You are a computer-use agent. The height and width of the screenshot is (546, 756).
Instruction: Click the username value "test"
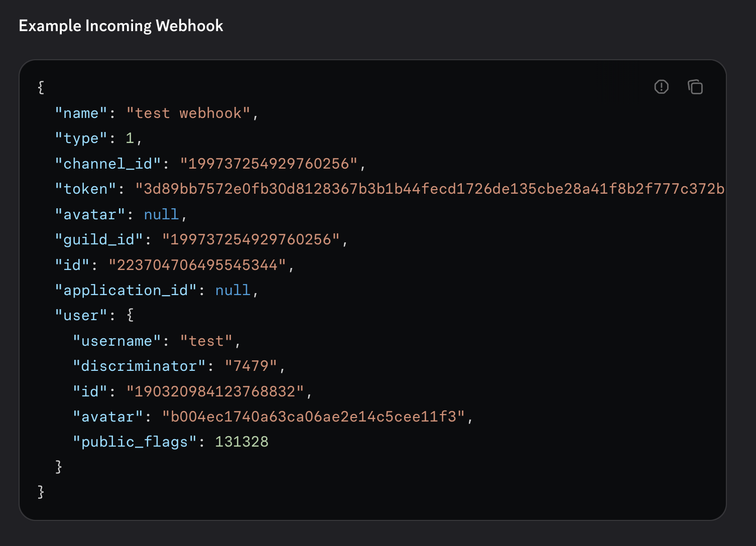[206, 341]
